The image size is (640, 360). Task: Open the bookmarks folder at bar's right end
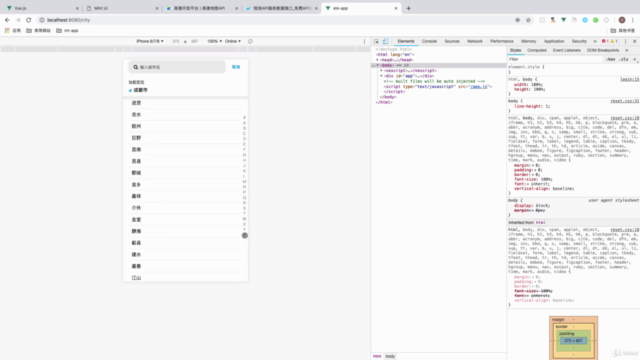(622, 31)
